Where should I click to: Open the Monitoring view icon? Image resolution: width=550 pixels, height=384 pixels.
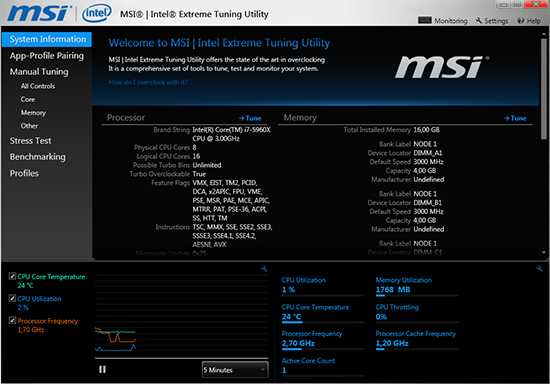pyautogui.click(x=424, y=20)
